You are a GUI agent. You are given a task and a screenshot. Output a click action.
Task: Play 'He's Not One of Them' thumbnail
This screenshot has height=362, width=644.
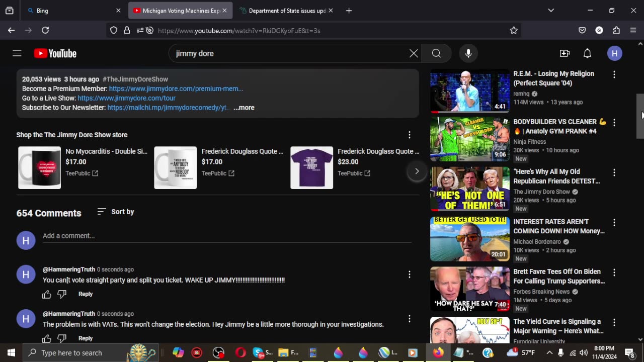click(x=470, y=189)
